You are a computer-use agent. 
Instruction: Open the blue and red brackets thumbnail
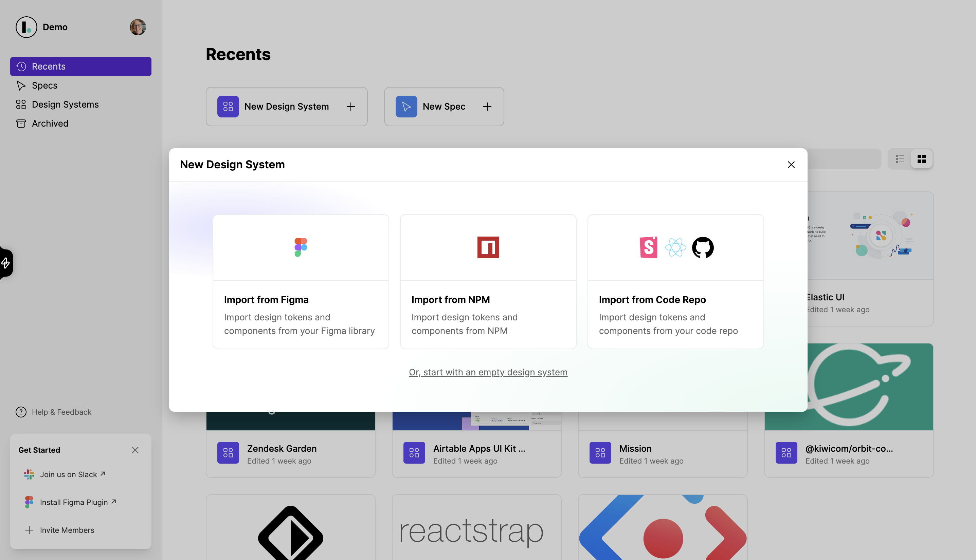tap(663, 528)
